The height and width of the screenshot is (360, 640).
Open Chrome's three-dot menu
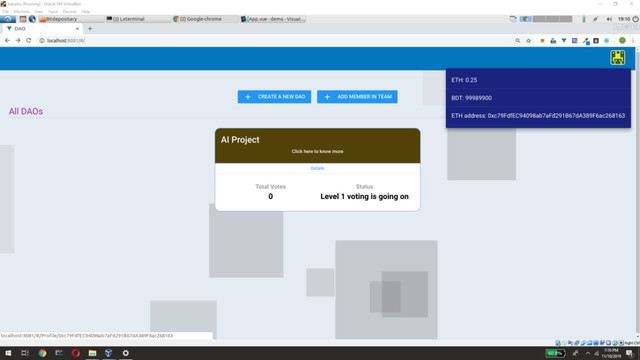pyautogui.click(x=633, y=40)
